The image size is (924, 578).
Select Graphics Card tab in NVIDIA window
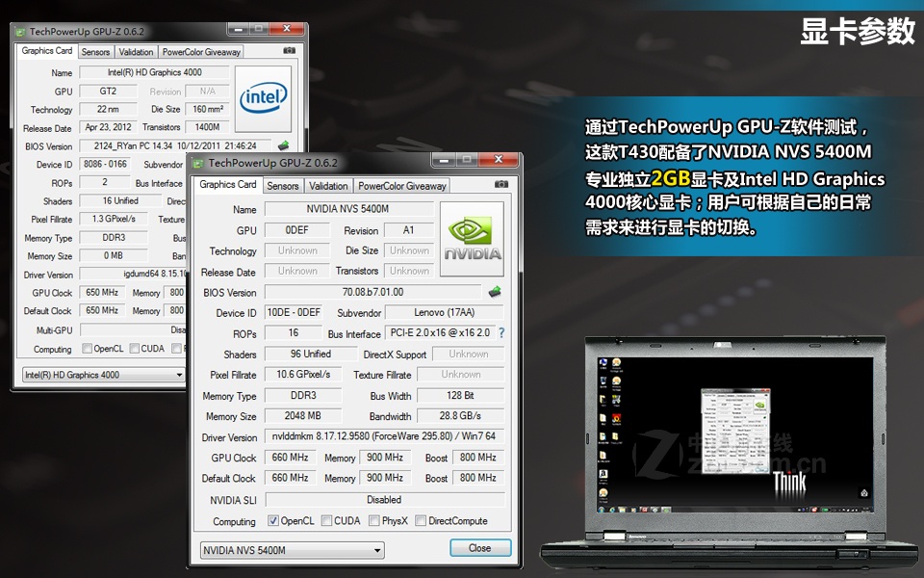tap(228, 185)
